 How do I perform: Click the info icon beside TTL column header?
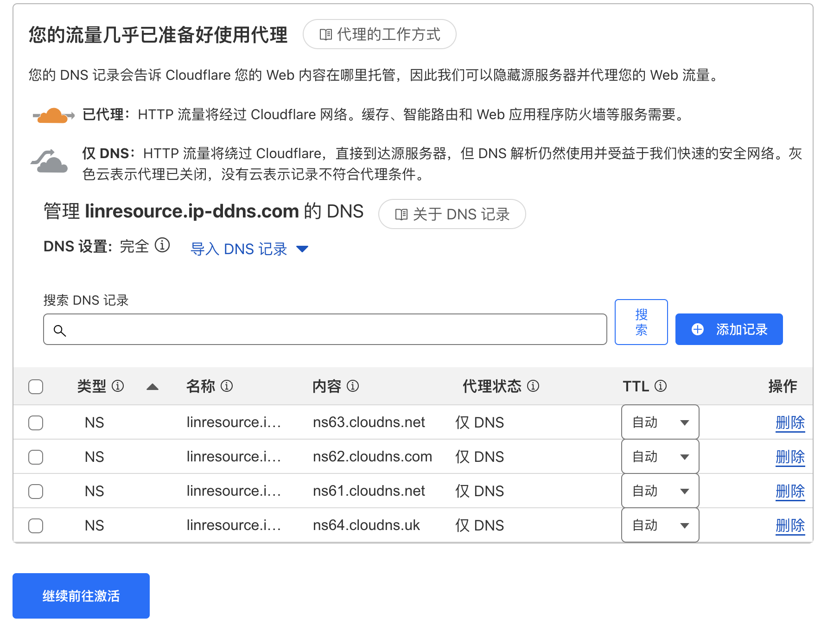661,386
